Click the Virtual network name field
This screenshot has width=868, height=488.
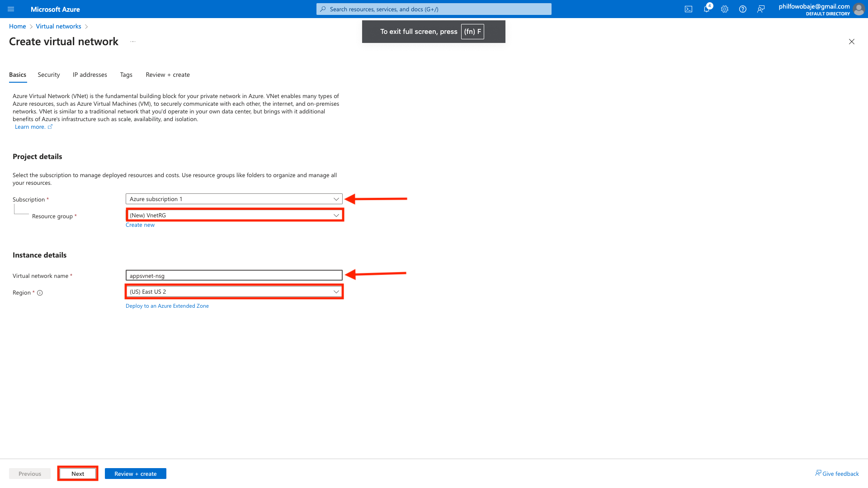234,276
